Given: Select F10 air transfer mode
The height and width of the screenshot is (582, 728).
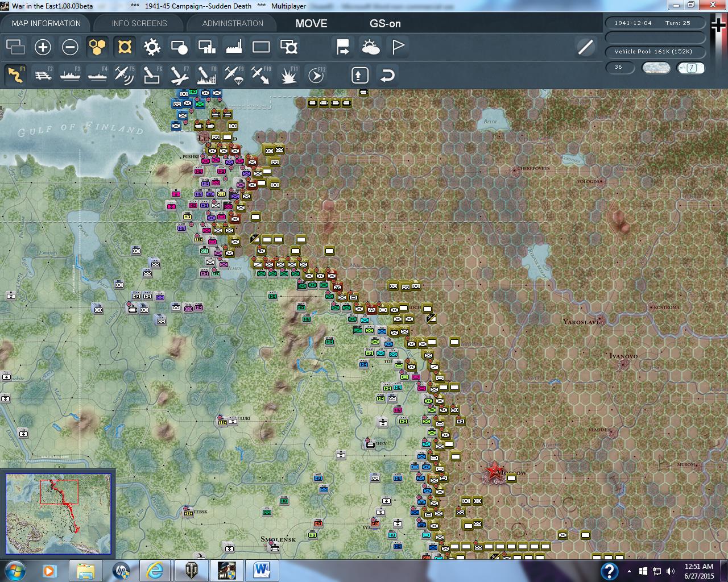Looking at the screenshot, I should click(261, 75).
